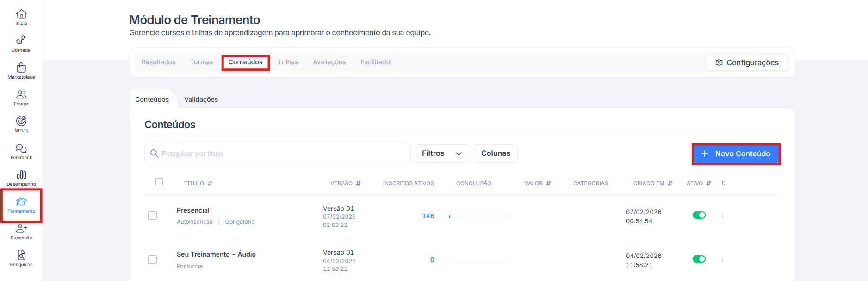This screenshot has height=281, width=868.
Task: Click the Presencial conclusion progress bar
Action: 479,216
